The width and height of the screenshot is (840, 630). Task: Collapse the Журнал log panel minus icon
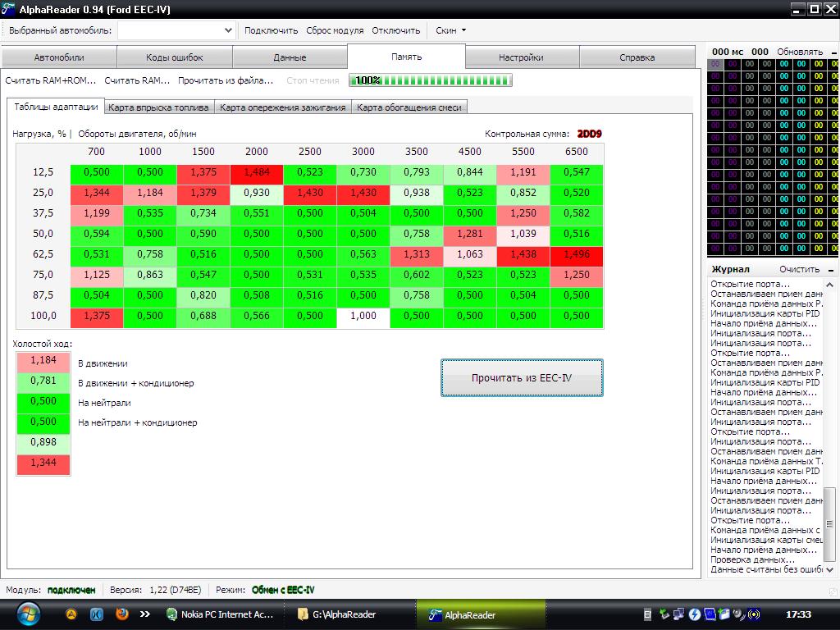[831, 269]
